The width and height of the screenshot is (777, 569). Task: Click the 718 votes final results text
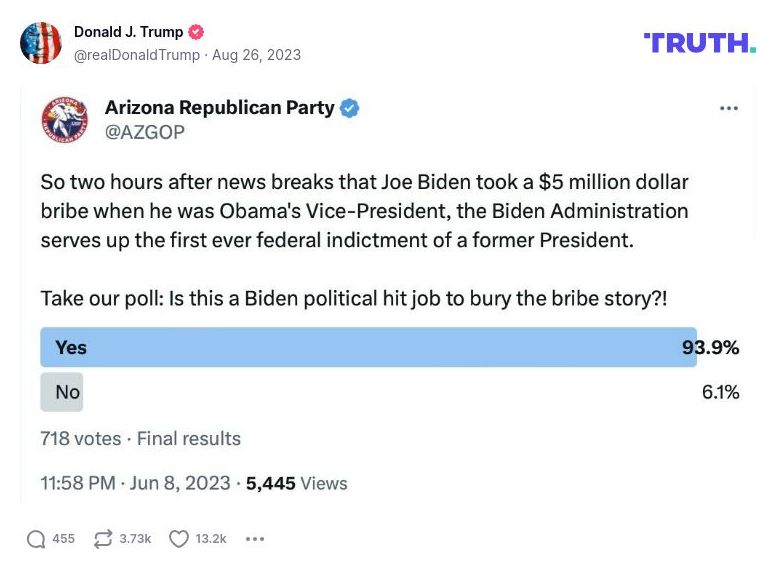140,438
